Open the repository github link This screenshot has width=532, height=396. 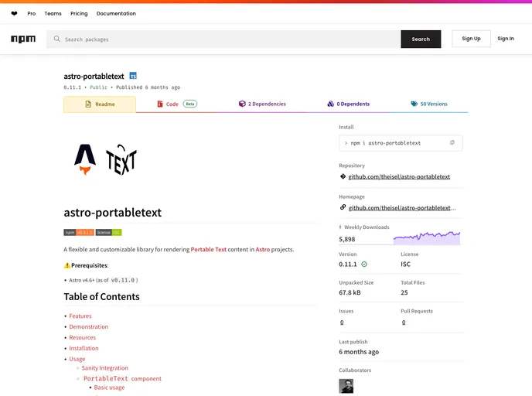(399, 176)
